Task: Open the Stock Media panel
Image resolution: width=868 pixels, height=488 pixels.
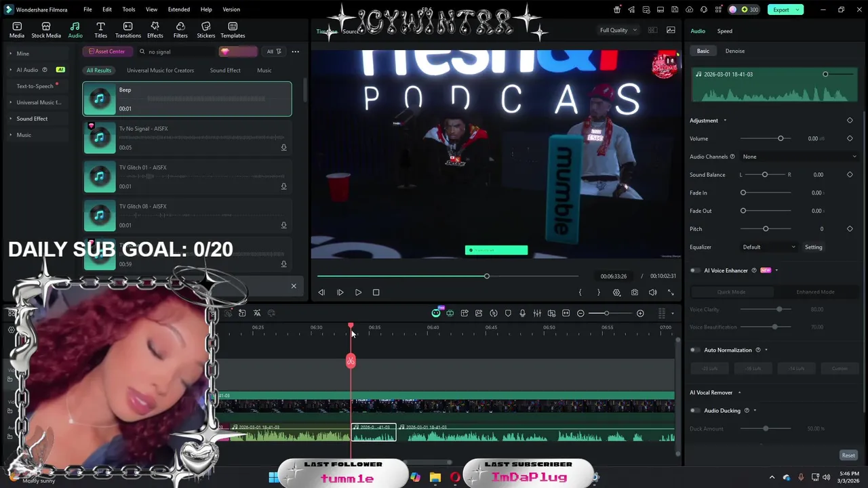Action: point(46,30)
